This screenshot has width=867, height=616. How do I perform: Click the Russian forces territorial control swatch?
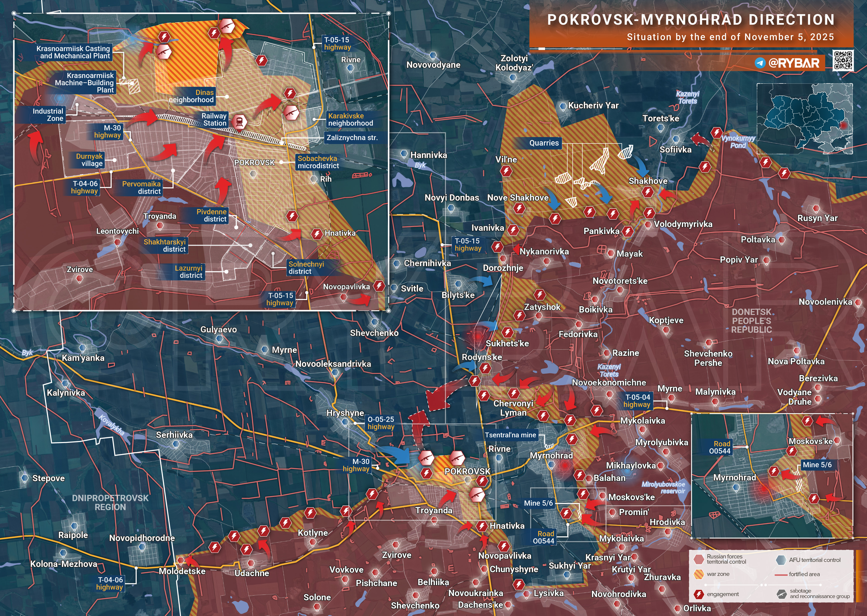[x=699, y=559]
